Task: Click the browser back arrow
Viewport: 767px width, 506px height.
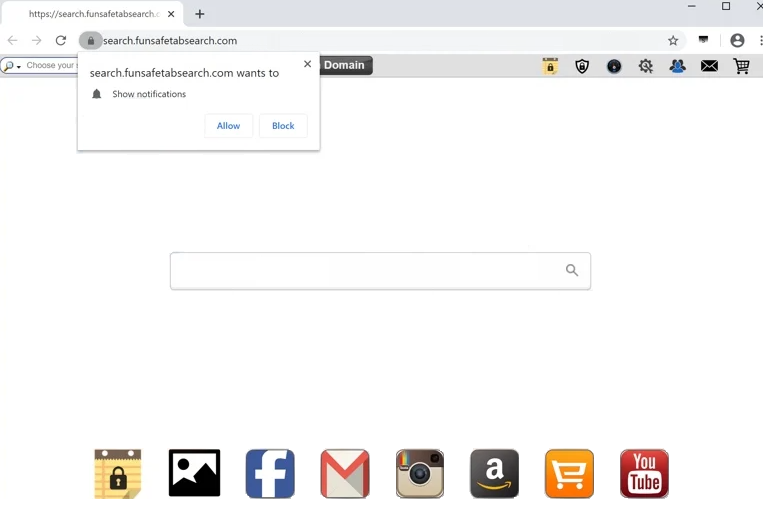Action: click(13, 41)
